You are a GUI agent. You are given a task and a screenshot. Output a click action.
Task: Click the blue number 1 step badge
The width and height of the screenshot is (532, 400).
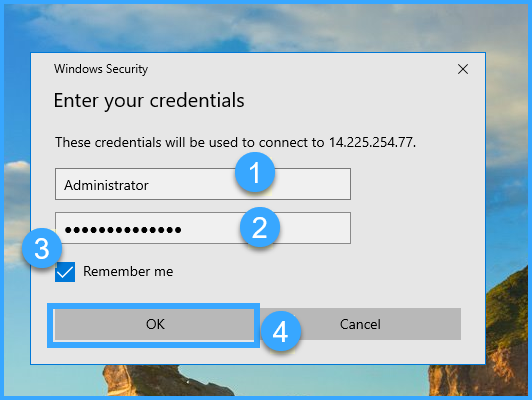255,172
